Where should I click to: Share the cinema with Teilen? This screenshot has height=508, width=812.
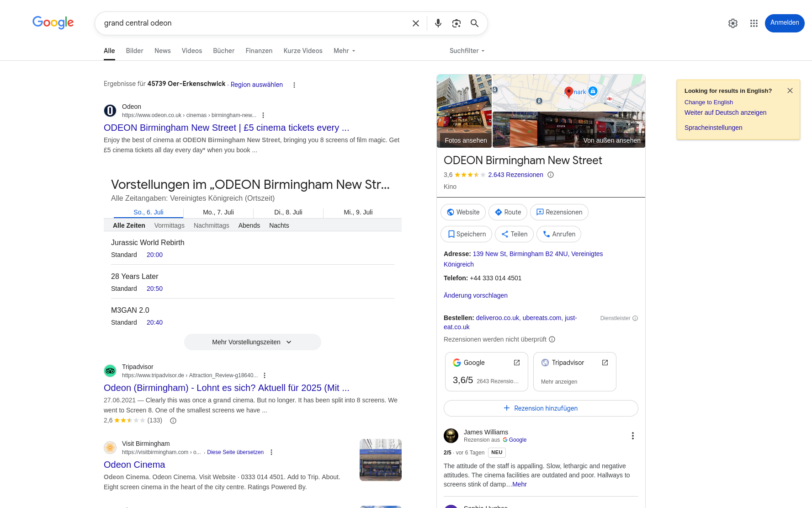[515, 234]
